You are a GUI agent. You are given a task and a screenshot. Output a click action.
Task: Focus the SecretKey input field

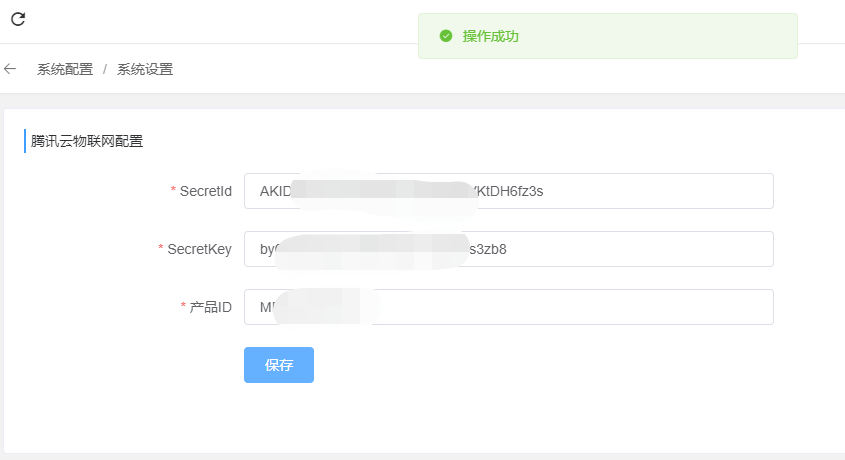[x=509, y=249]
